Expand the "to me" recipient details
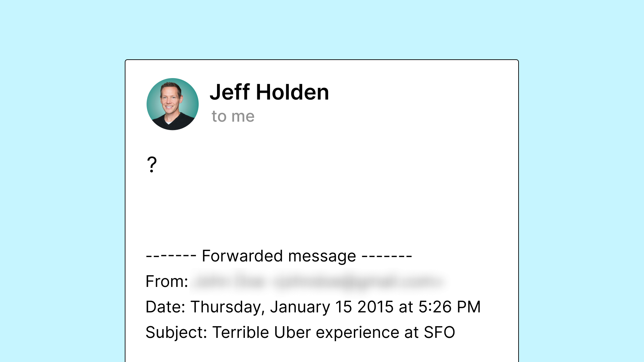644x362 pixels. [233, 116]
